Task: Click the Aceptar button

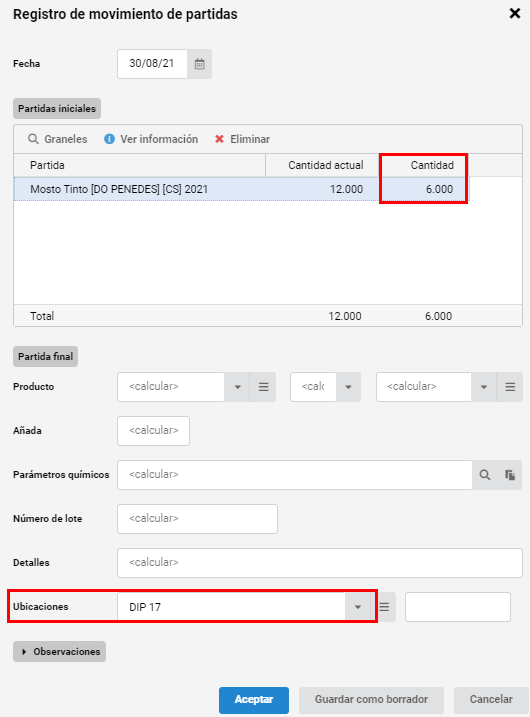Action: click(x=254, y=700)
